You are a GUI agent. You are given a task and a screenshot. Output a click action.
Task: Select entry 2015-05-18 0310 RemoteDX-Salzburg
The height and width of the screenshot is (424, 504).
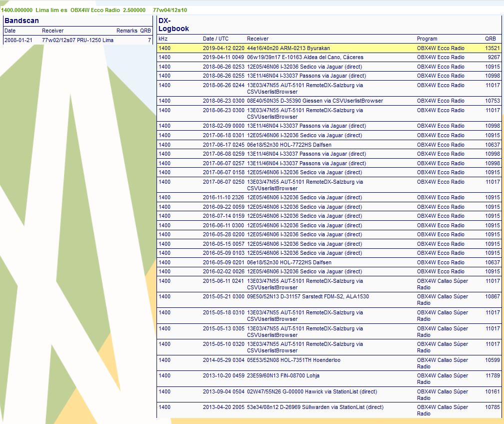(x=329, y=315)
